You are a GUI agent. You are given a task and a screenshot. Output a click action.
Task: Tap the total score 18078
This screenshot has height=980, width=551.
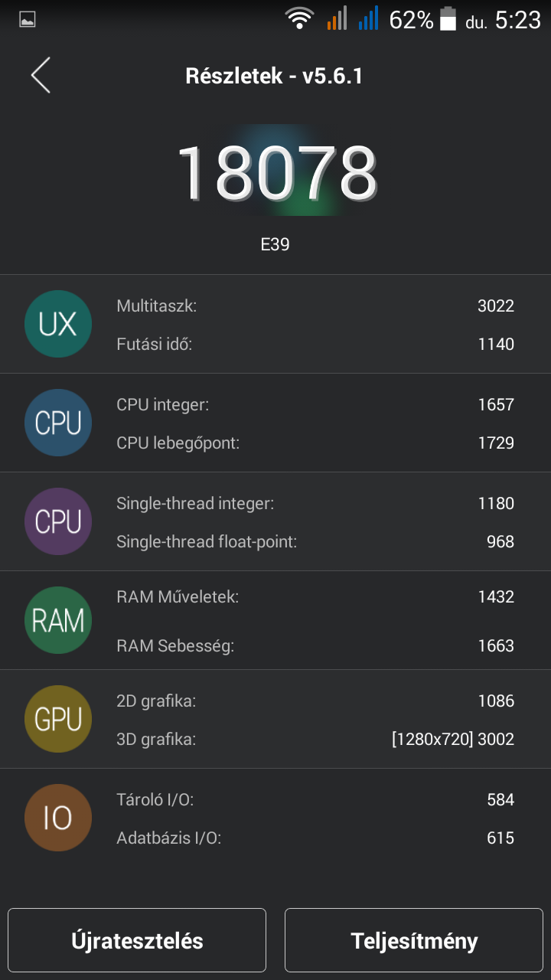coord(276,171)
